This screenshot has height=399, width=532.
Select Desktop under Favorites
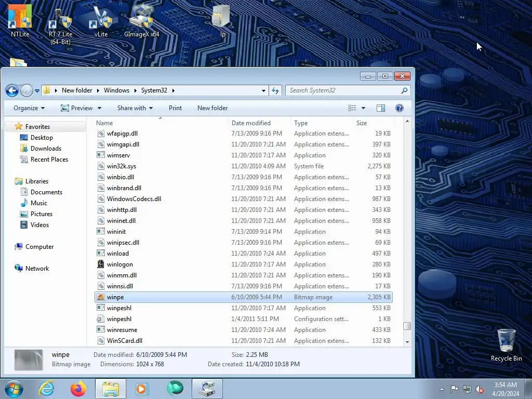pyautogui.click(x=42, y=137)
